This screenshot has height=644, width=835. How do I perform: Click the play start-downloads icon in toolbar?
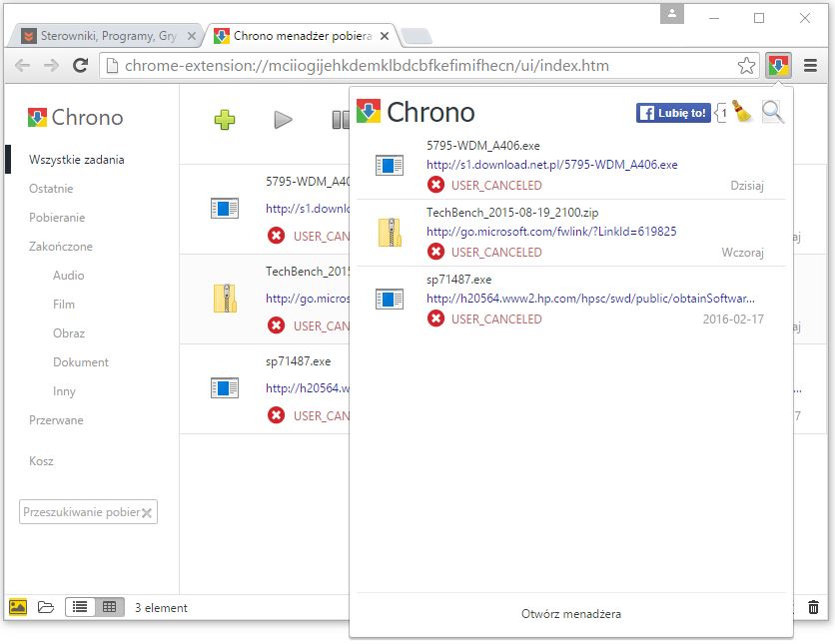click(283, 120)
